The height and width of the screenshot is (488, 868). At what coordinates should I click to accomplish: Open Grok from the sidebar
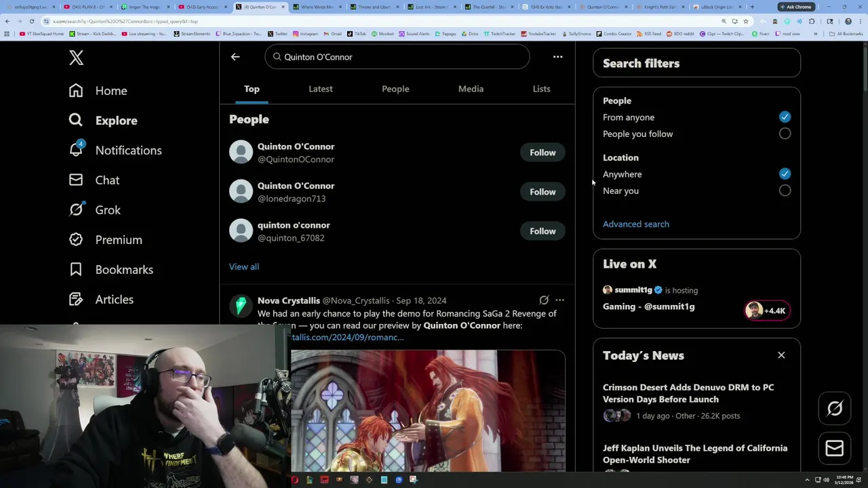point(94,209)
